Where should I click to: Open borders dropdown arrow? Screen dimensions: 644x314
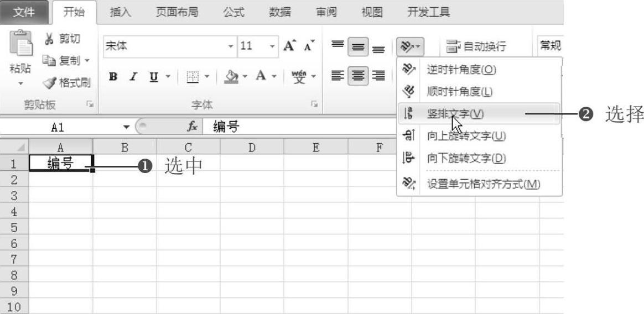click(207, 77)
